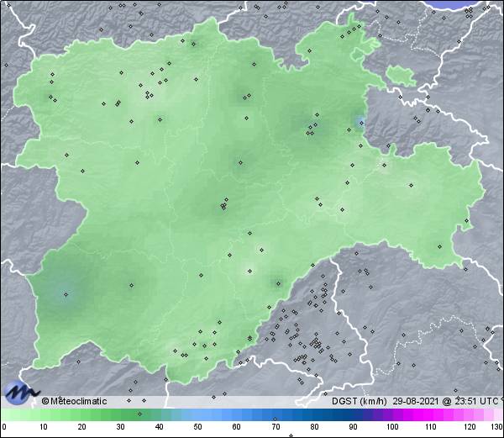Screen dimensions: 504x438
Task: Click the small isolated green enclave in northeast
Action: point(402,76)
